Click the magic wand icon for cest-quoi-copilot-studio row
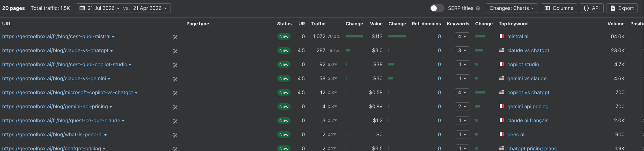The height and width of the screenshot is (151, 644). 175,65
